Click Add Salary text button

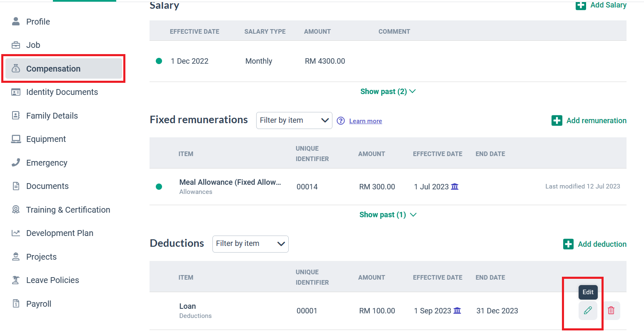tap(608, 5)
